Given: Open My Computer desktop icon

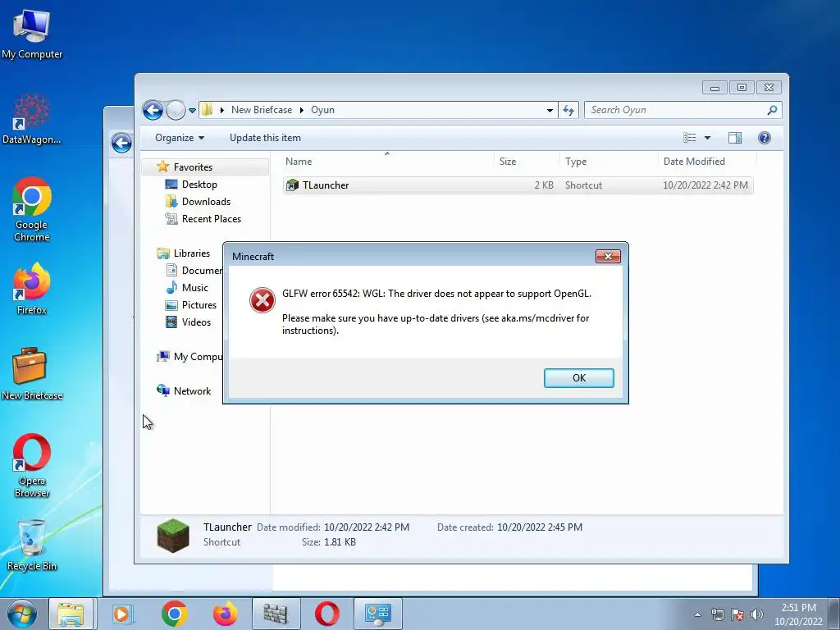Looking at the screenshot, I should [x=32, y=34].
